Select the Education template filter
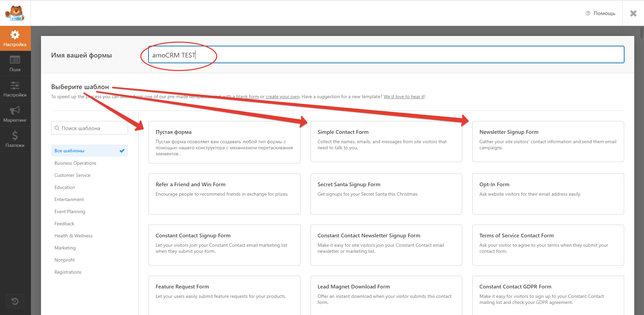Viewport: 644px width, 315px height. [65, 187]
